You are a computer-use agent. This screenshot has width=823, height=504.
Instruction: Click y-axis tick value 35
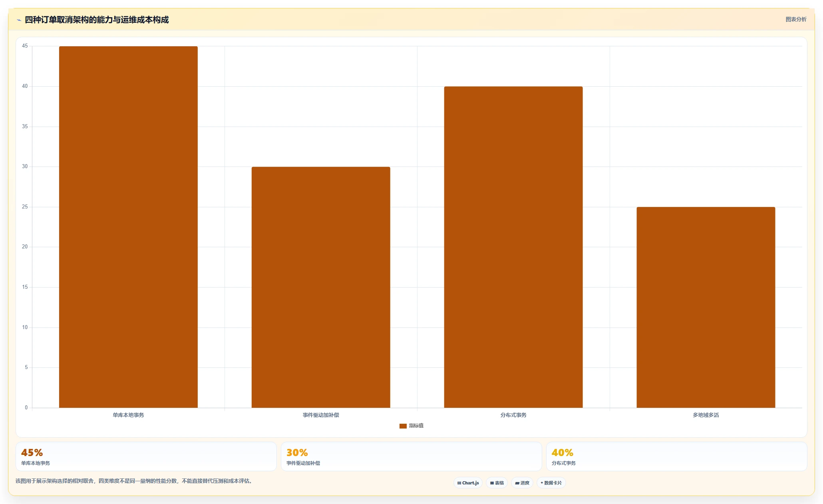click(25, 127)
